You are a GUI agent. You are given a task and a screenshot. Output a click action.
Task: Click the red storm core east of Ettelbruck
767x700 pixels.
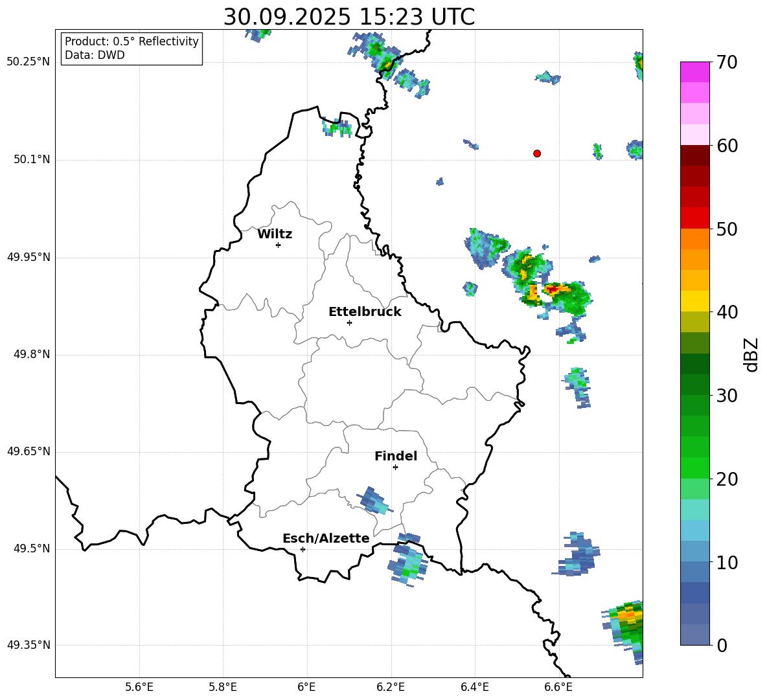[552, 289]
